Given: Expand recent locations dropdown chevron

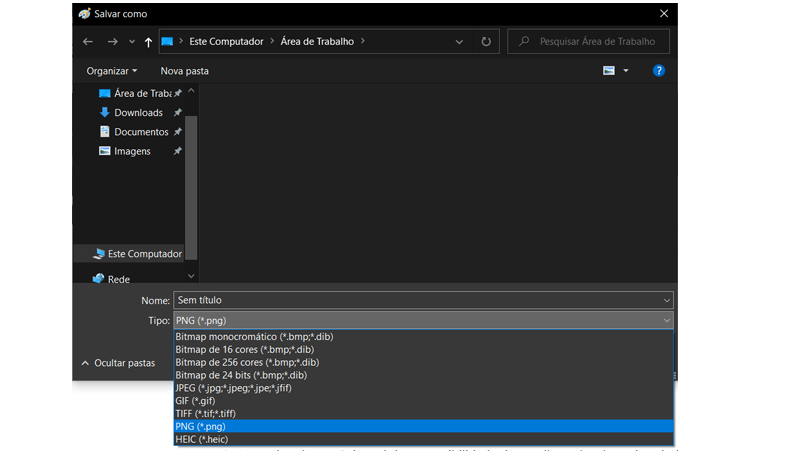Looking at the screenshot, I should (x=132, y=41).
